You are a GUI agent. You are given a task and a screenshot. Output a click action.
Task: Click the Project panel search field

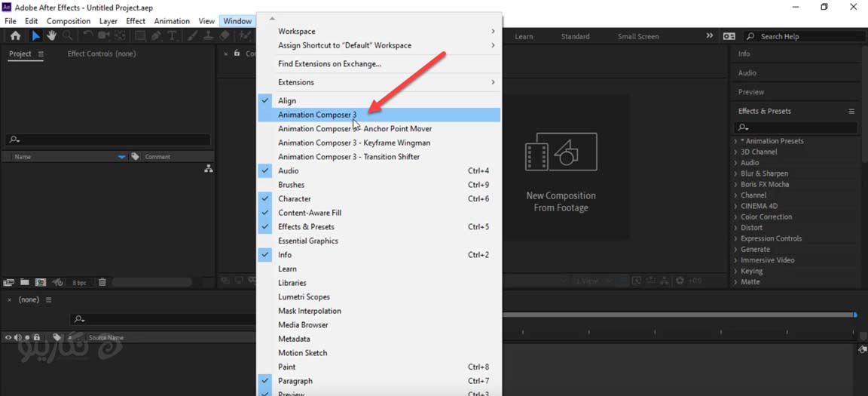(x=108, y=140)
